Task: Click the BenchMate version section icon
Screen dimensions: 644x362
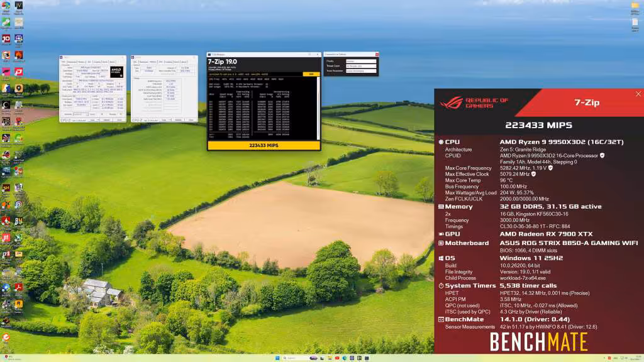Action: point(442,319)
